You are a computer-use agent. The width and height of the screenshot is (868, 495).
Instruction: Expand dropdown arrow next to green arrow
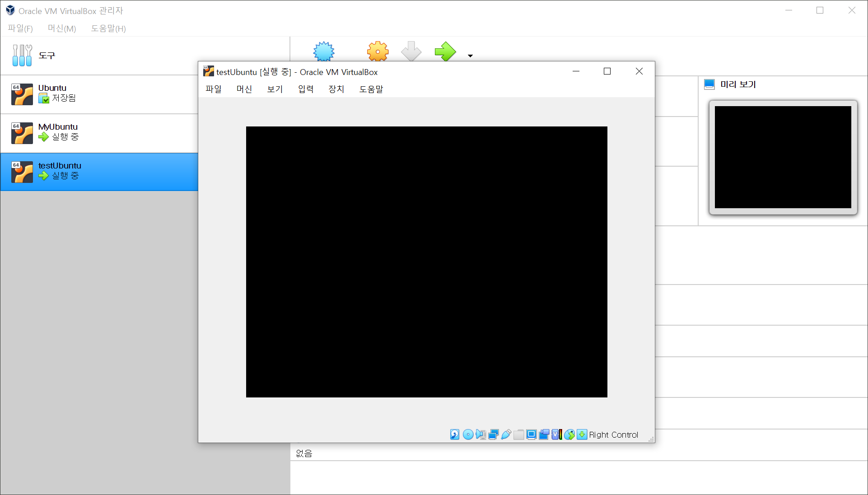(470, 56)
